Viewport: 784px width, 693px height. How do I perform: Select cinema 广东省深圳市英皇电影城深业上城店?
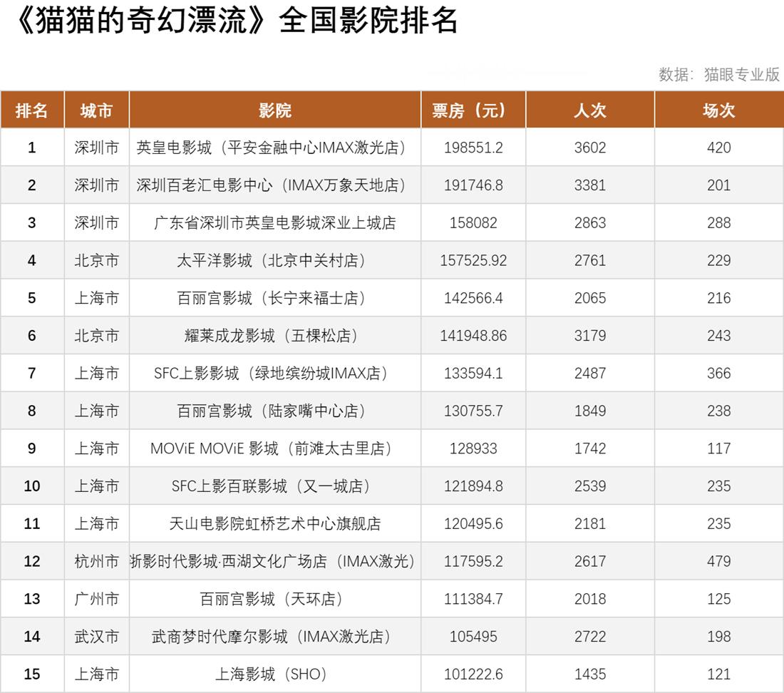coord(275,223)
